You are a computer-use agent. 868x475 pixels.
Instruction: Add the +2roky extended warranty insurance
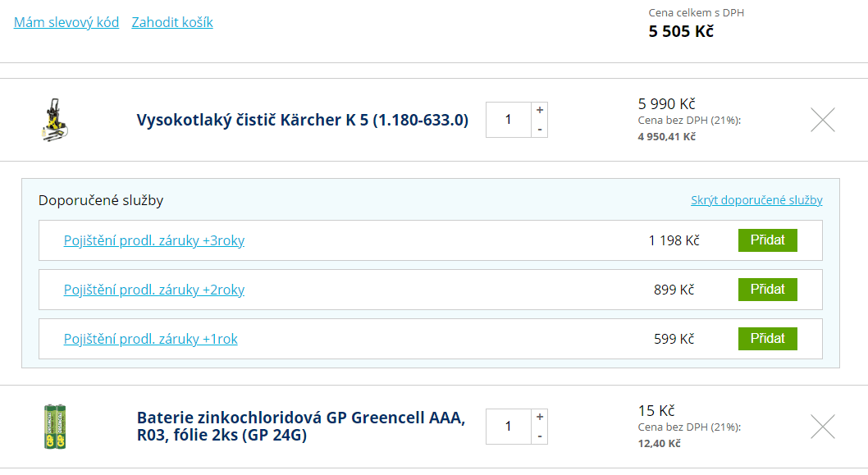(x=767, y=289)
